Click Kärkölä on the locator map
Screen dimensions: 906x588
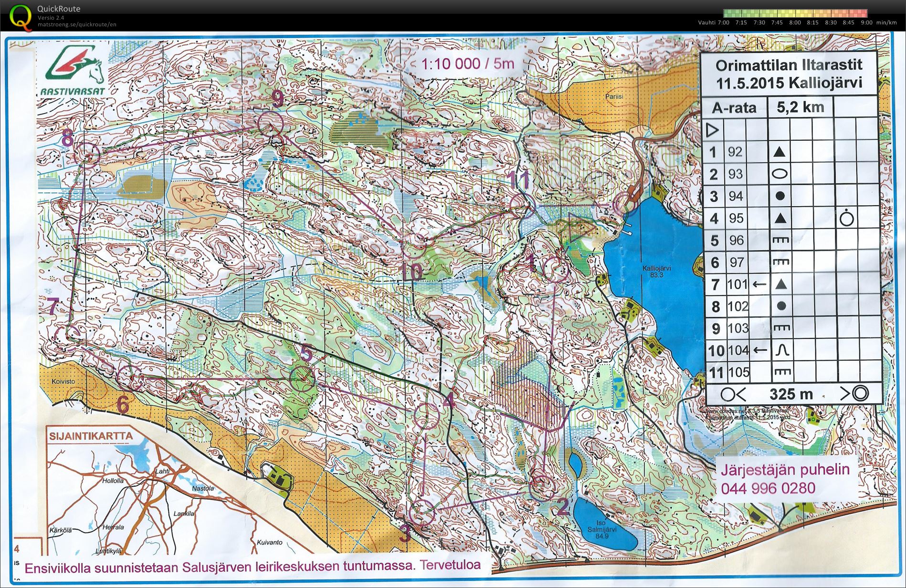click(60, 530)
